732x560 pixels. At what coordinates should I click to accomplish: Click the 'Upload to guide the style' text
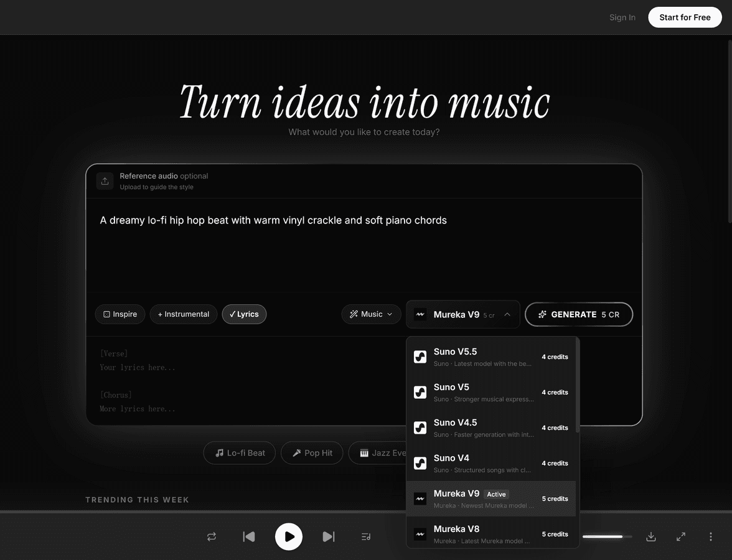click(x=156, y=187)
